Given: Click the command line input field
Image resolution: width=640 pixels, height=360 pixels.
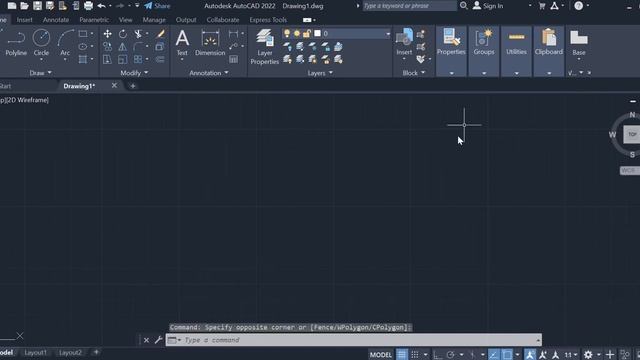Looking at the screenshot, I should [353, 340].
